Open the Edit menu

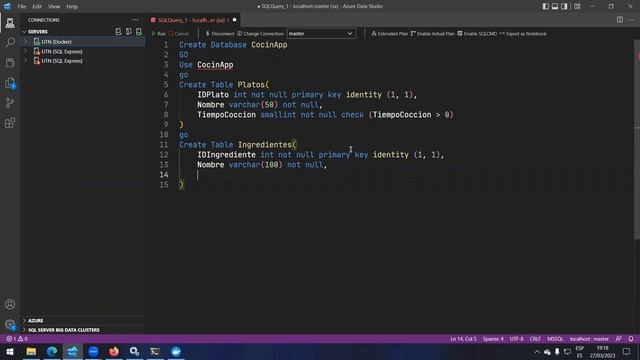(x=37, y=7)
